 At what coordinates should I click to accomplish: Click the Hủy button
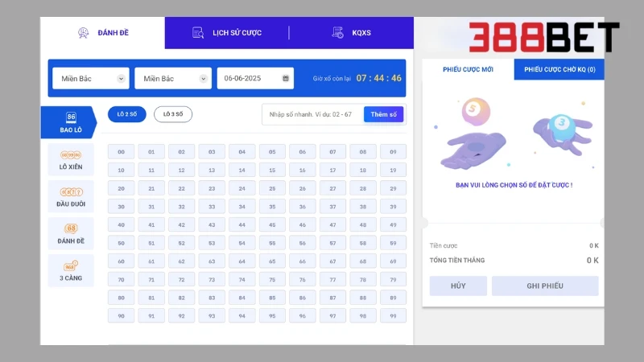tap(458, 286)
